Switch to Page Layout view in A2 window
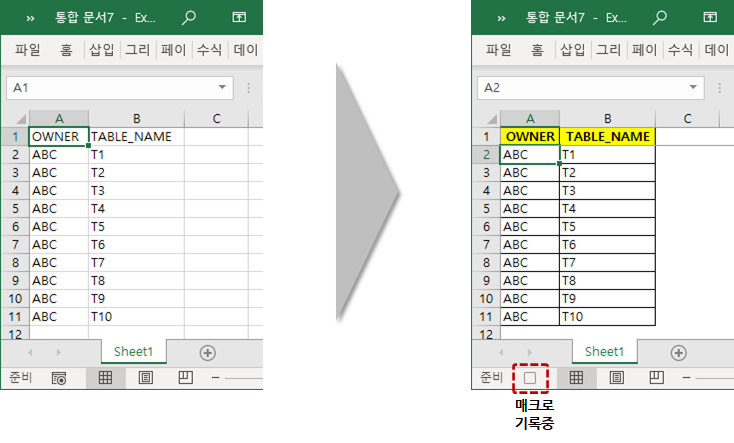 coord(617,377)
